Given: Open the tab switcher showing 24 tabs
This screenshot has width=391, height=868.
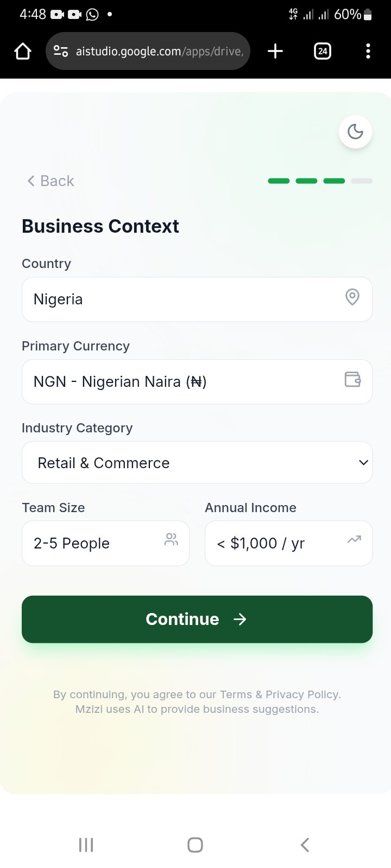Looking at the screenshot, I should (x=323, y=51).
